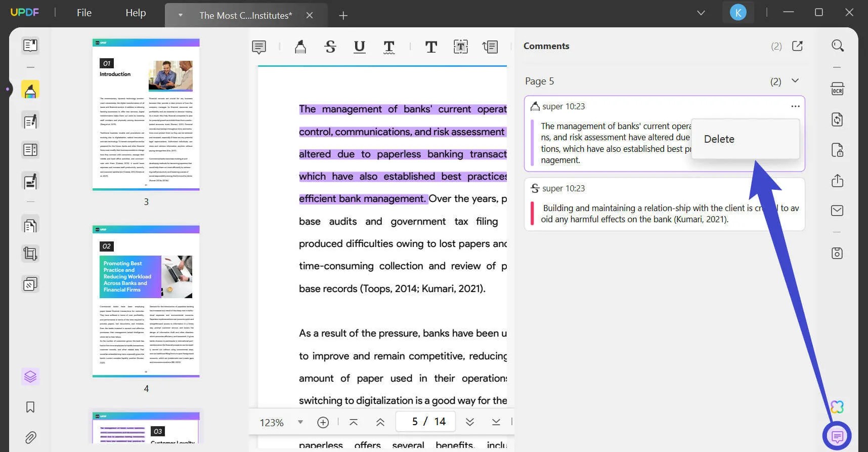868x452 pixels.
Task: Jump to the first page
Action: [354, 422]
